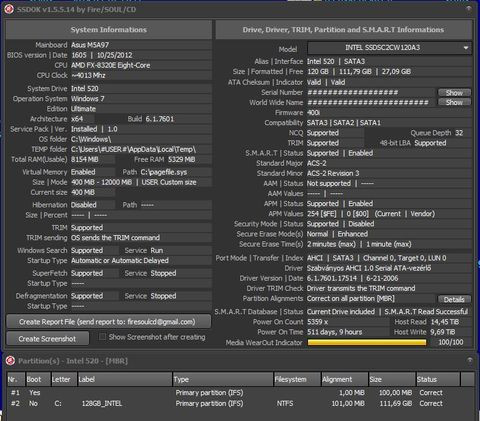The image size is (480, 421).
Task: Click Power On Time 511 days value
Action: point(334,332)
